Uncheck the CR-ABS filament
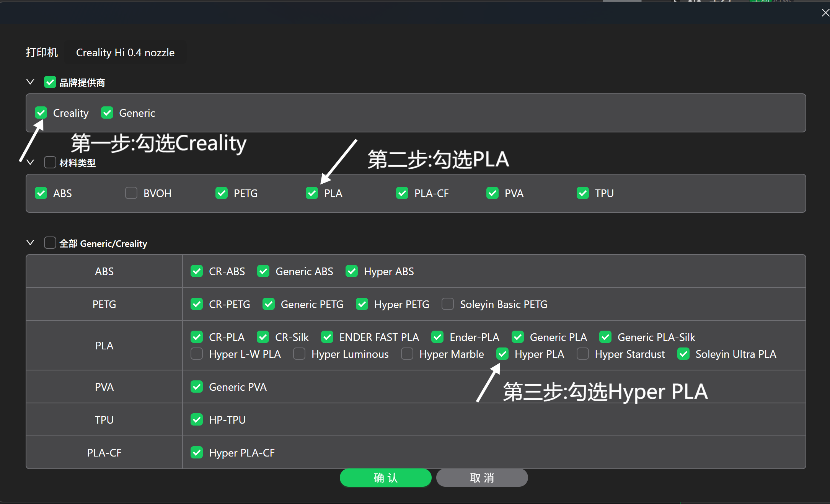The width and height of the screenshot is (830, 504). 197,271
